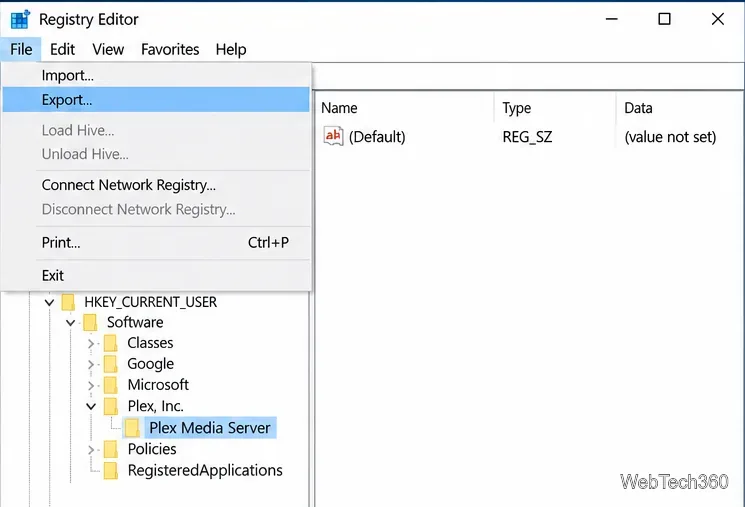Select the Classes key label
Viewport: 745px width, 507px height.
pyautogui.click(x=150, y=343)
